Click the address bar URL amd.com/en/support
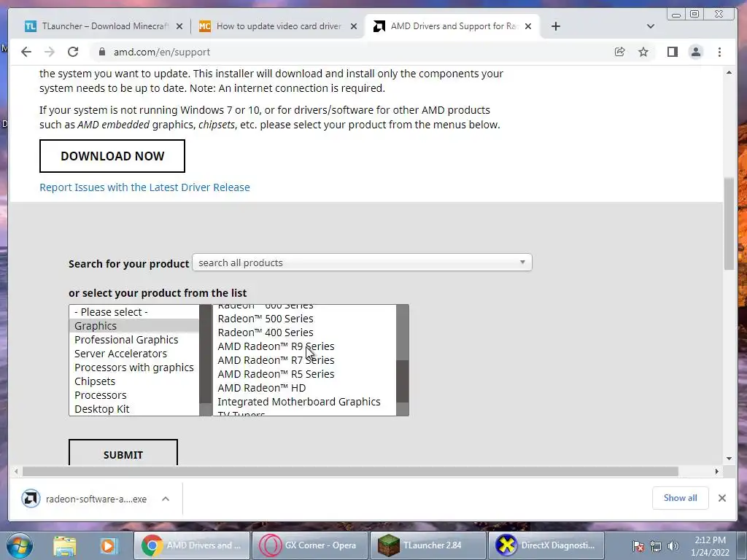This screenshot has width=747, height=560. point(161,52)
